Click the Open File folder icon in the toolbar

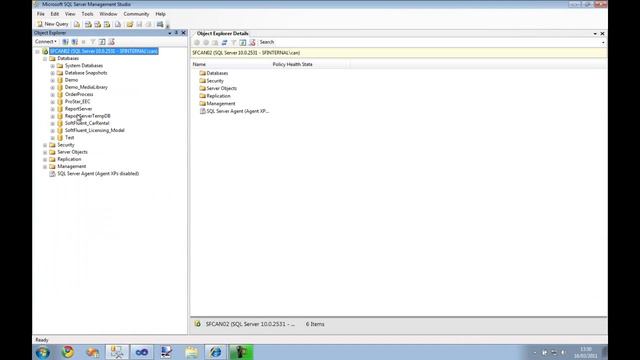click(x=130, y=24)
